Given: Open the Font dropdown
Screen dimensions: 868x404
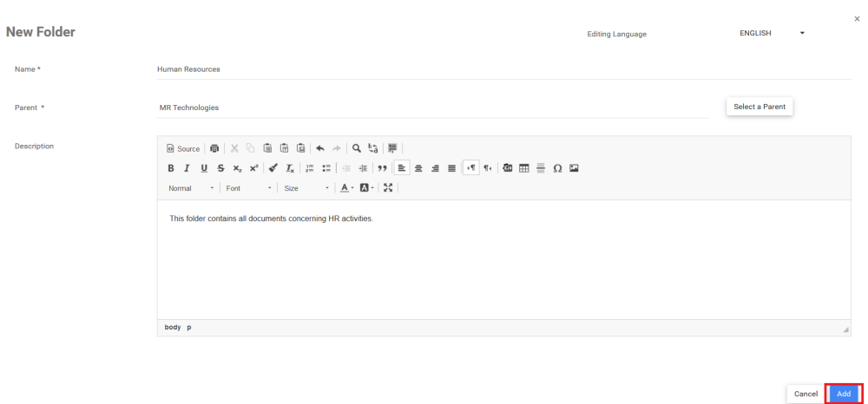Looking at the screenshot, I should click(249, 188).
